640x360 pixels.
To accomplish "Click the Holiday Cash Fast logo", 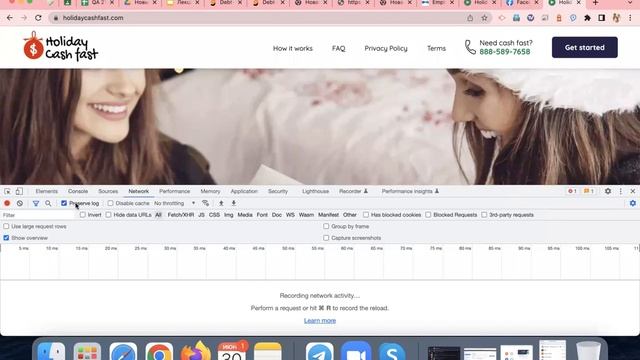I will pos(60,47).
